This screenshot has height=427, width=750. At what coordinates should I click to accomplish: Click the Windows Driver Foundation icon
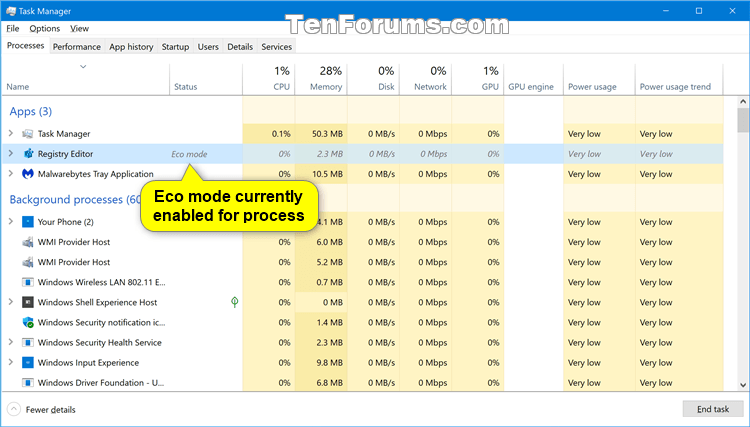pos(28,383)
